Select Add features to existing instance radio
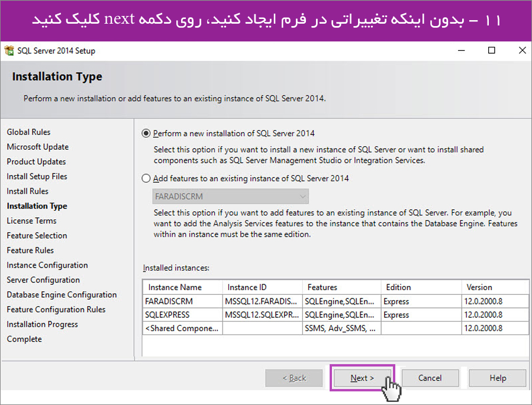The height and width of the screenshot is (405, 532). (146, 178)
